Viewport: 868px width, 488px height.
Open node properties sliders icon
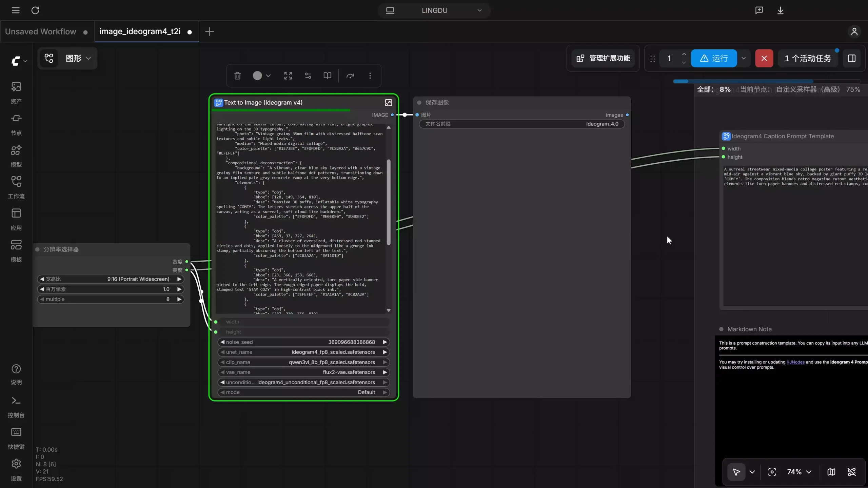(x=308, y=76)
